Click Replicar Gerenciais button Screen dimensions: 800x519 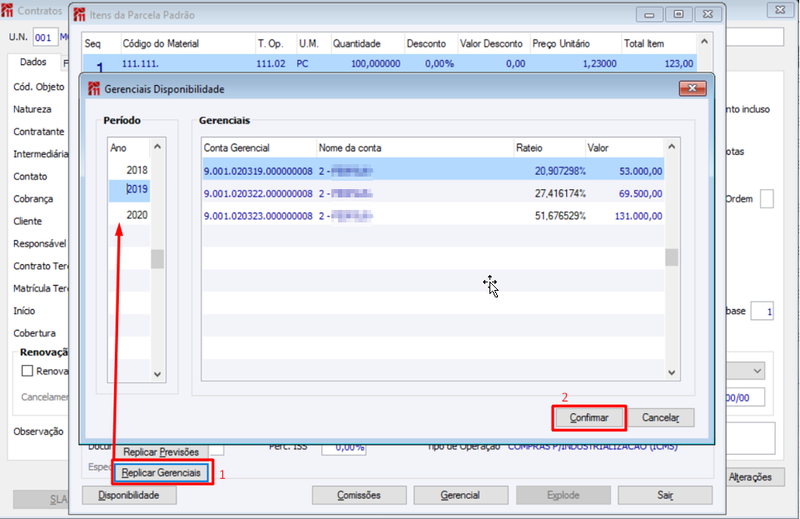[161, 473]
